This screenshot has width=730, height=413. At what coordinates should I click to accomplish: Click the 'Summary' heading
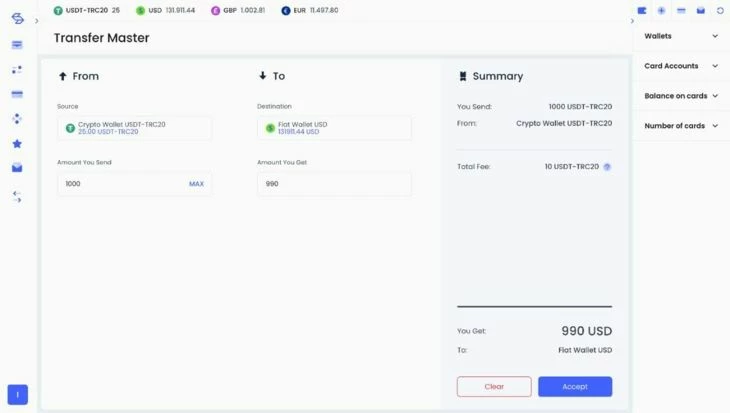[498, 76]
